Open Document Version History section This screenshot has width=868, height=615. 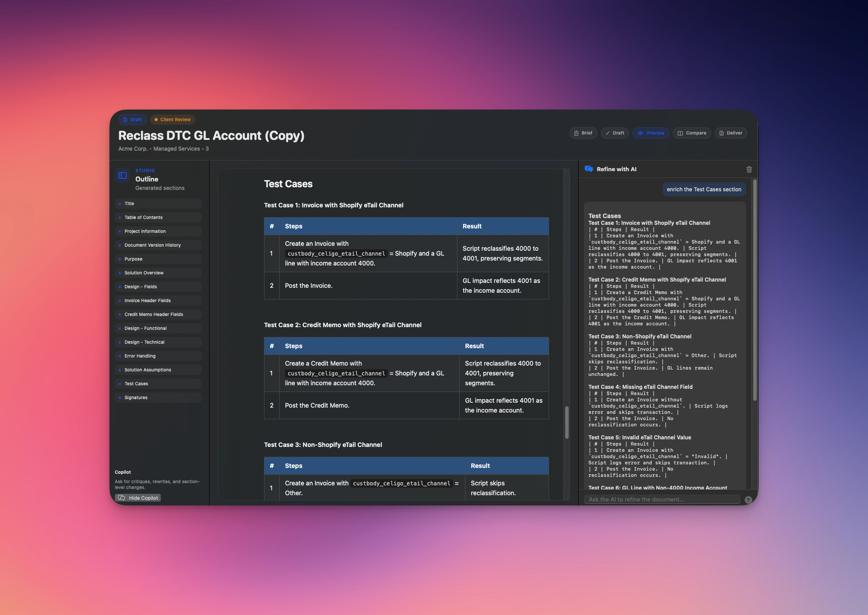(158, 245)
